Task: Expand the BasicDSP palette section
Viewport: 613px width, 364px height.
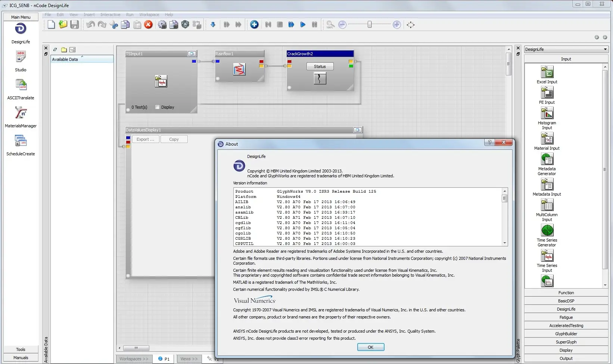Action: coord(566,301)
